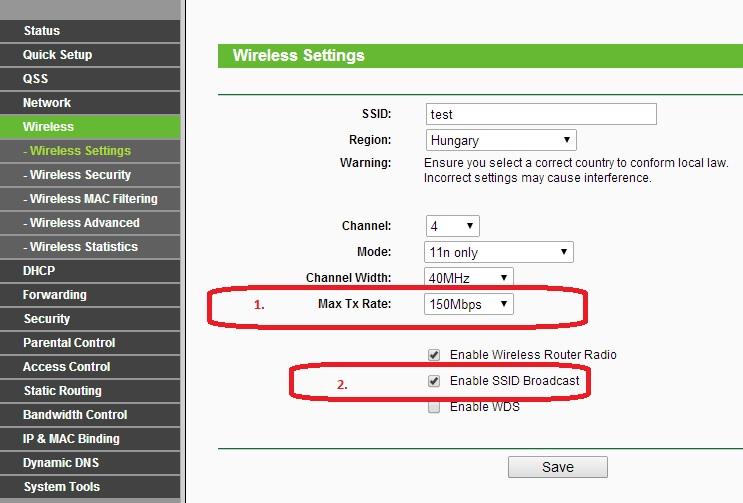Open the Max Tx Rate dropdown
This screenshot has width=743, height=503.
click(468, 304)
